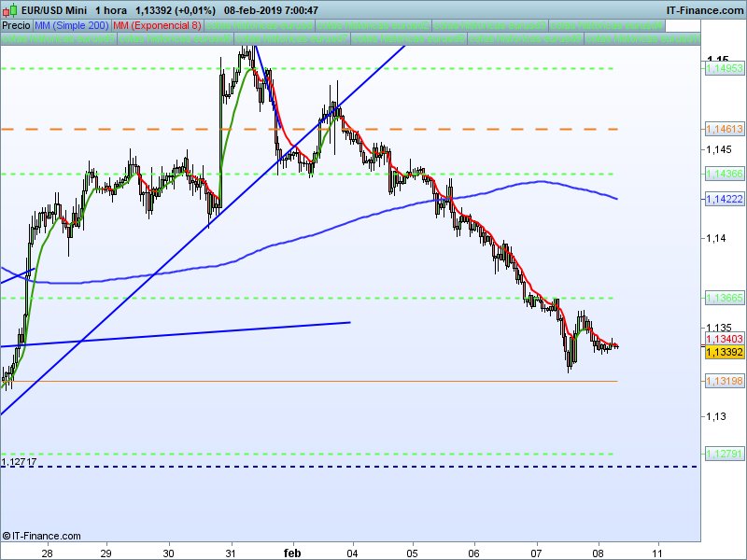Click the yellow 1,13392 current price tag
Screen dimensions: 747x560
coord(724,352)
